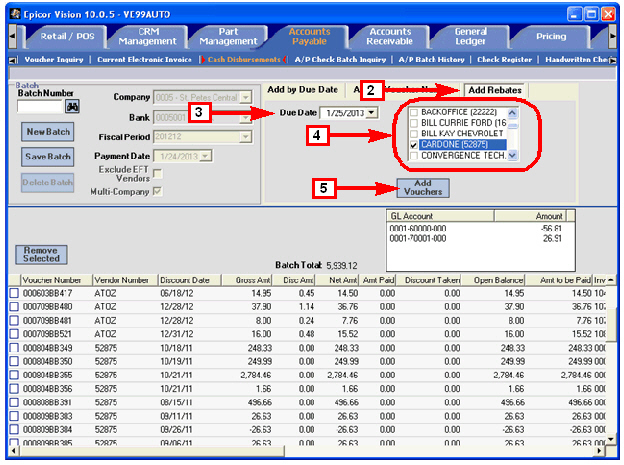Sort by the Voucher Number column header
This screenshot has width=624, height=465.
coord(56,280)
